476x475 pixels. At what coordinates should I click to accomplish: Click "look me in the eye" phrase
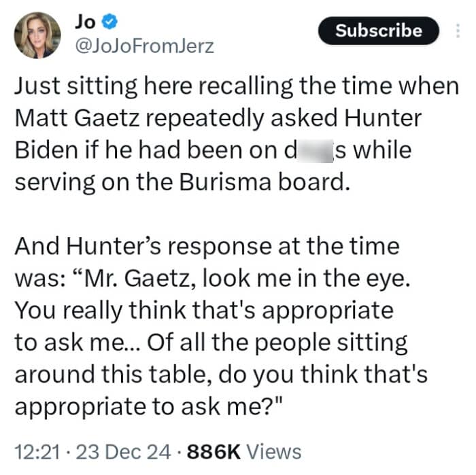click(x=304, y=279)
